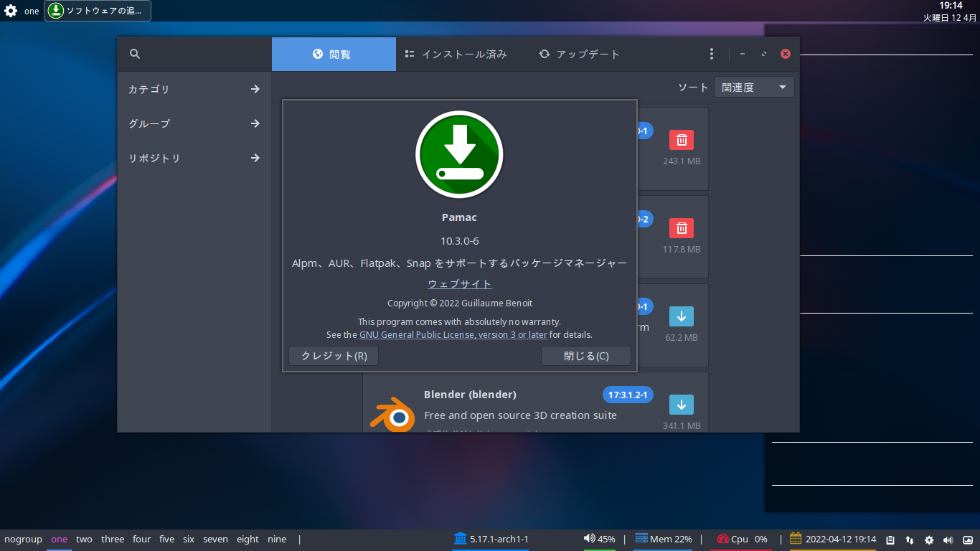980x551 pixels.
Task: Click the 閉じる(C) close button
Action: (x=586, y=356)
